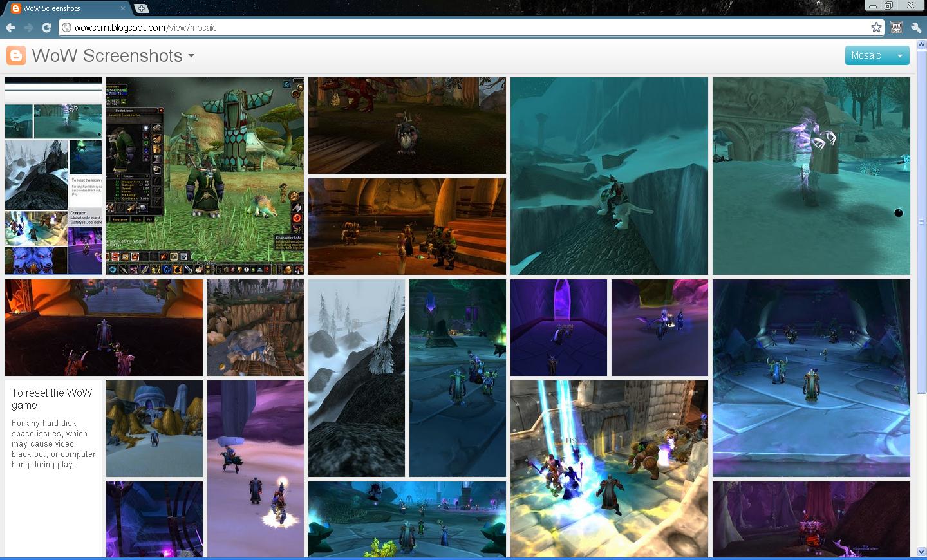Open the WoW Screenshots title dropdown
This screenshot has width=927, height=560.
pos(190,57)
